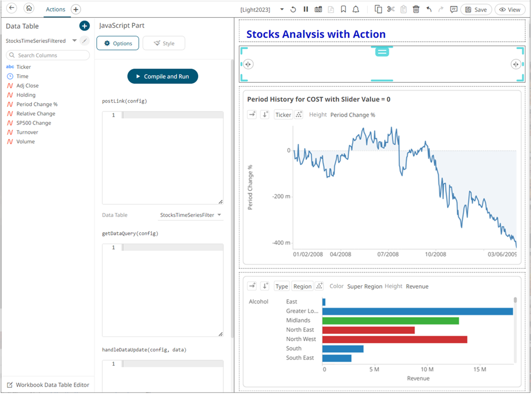Click the bookmark icon in toolbar
The image size is (532, 394).
pyautogui.click(x=343, y=9)
